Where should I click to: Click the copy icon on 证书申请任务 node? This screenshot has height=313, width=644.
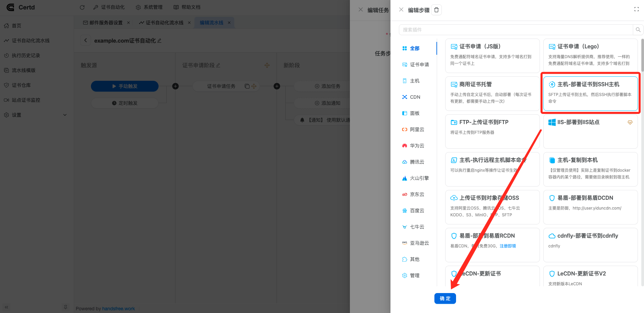pyautogui.click(x=247, y=86)
